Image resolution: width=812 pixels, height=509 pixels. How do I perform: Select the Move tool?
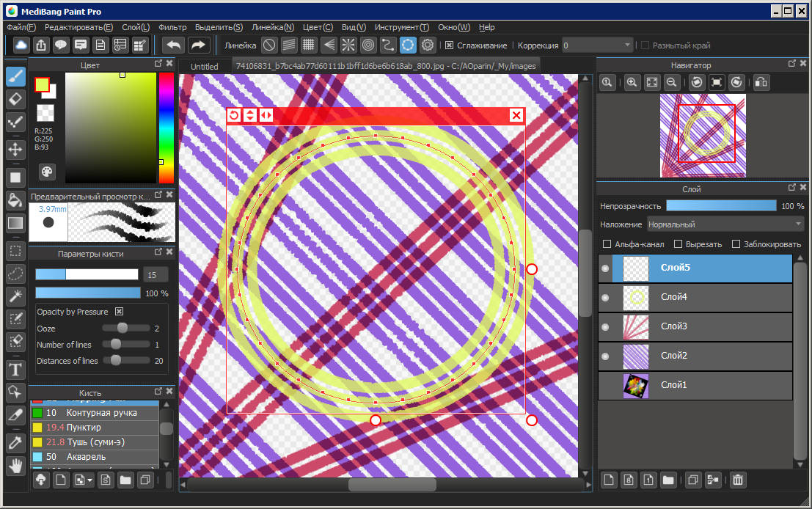[x=15, y=150]
